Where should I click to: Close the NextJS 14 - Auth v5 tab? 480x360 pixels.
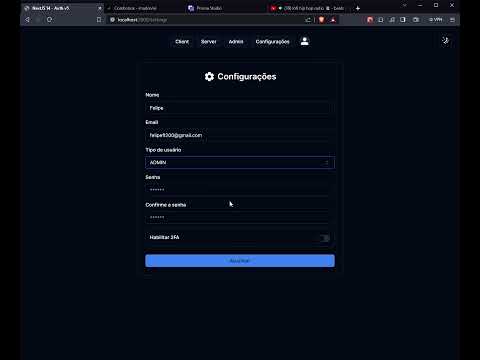click(100, 8)
